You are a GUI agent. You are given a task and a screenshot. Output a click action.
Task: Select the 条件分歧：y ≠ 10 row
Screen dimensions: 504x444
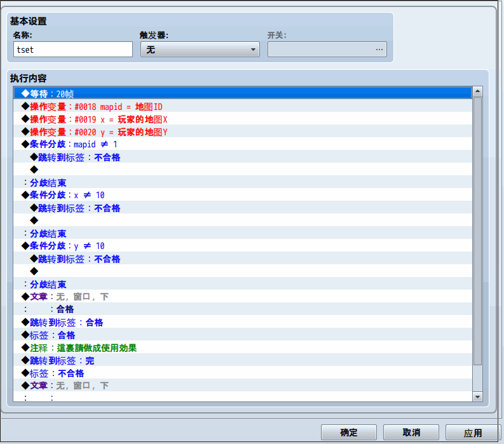point(243,245)
